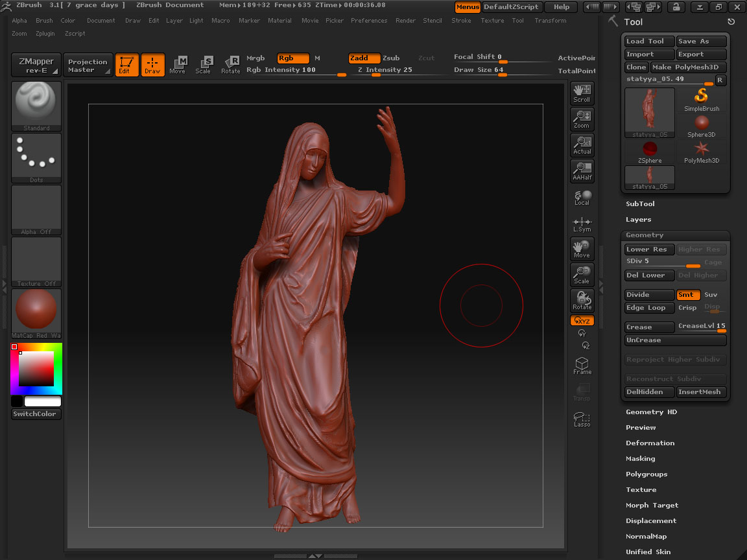Open the Preferences menu

369,21
